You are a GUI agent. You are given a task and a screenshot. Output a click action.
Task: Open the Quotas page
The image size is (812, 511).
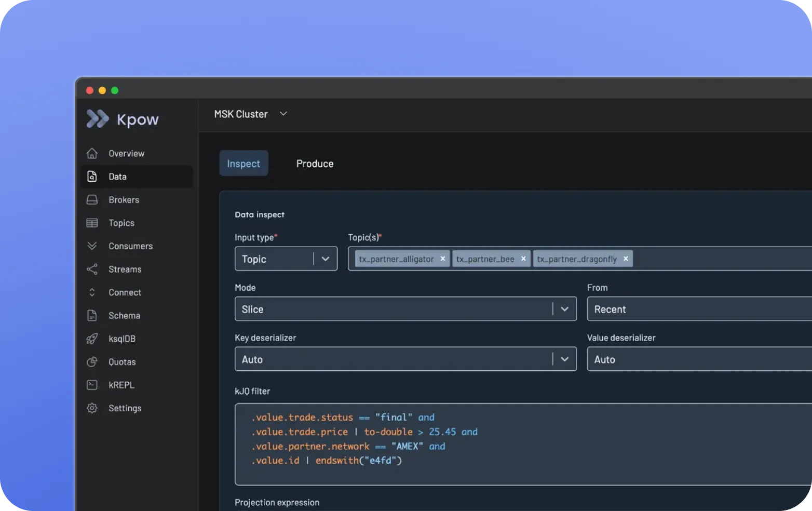[x=137, y=362]
